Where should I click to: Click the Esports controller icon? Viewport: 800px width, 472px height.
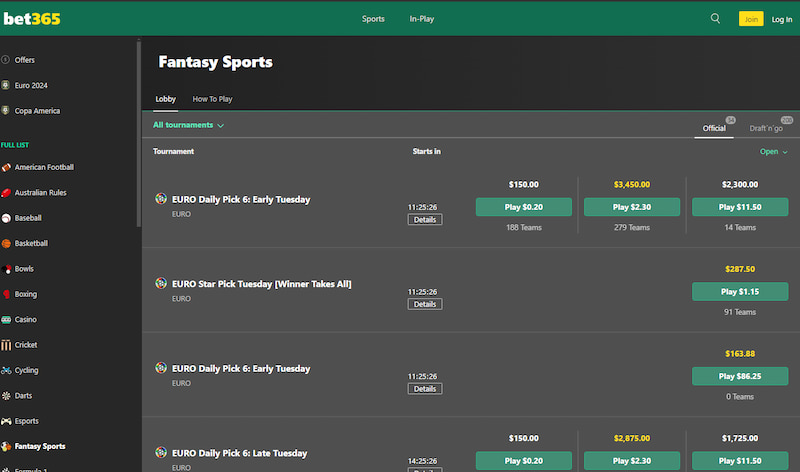[6, 421]
